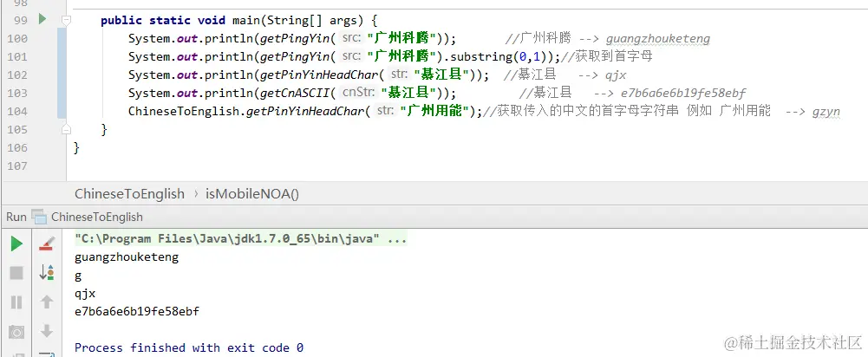Click line number 106 in the gutter
The width and height of the screenshot is (868, 357).
click(17, 148)
